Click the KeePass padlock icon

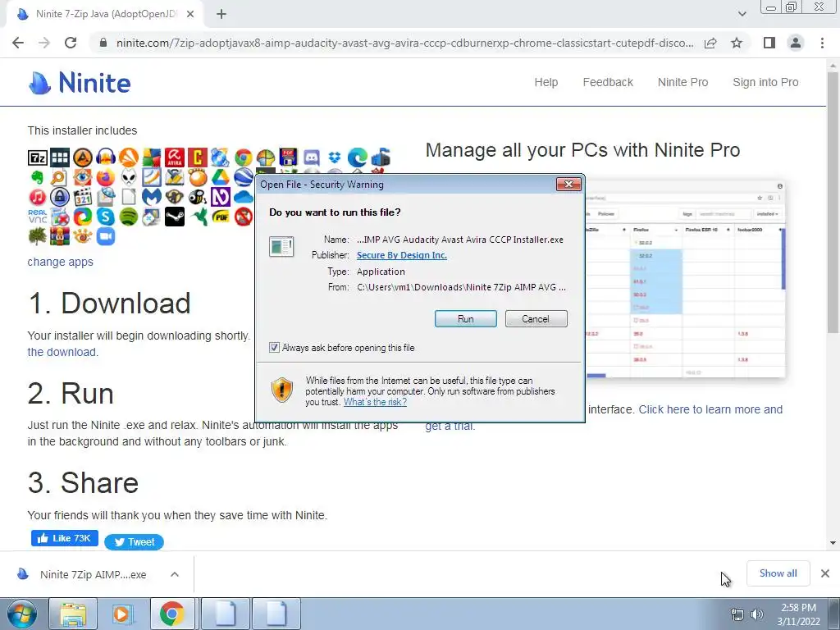coord(60,197)
